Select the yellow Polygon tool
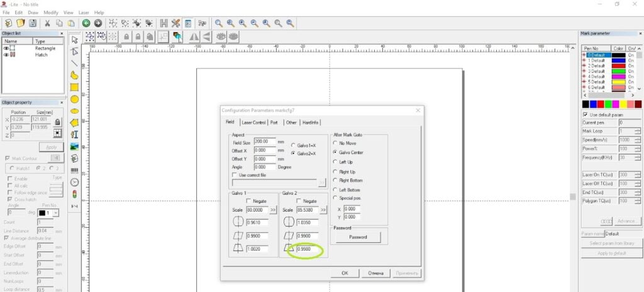Screen dimensions: 644x292 pyautogui.click(x=74, y=122)
